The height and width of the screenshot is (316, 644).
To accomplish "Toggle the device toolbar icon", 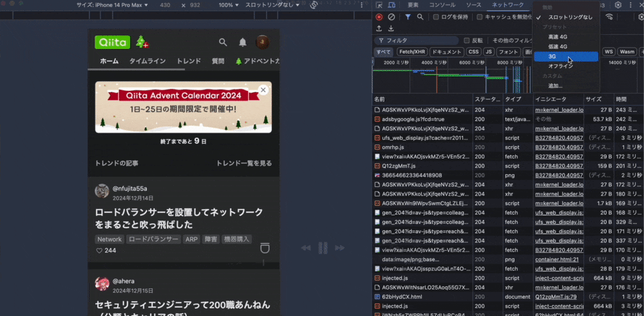I will coord(392,5).
